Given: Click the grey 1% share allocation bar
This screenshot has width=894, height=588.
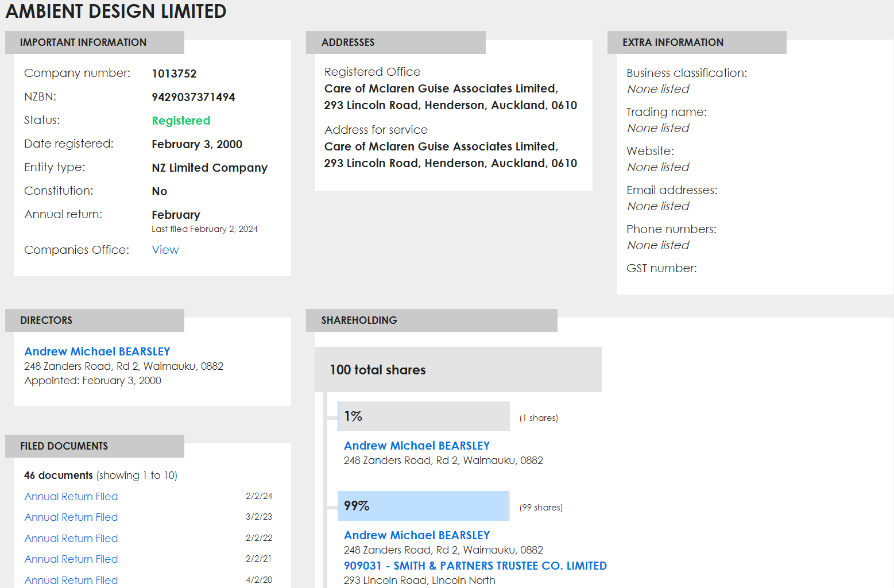Looking at the screenshot, I should (423, 416).
